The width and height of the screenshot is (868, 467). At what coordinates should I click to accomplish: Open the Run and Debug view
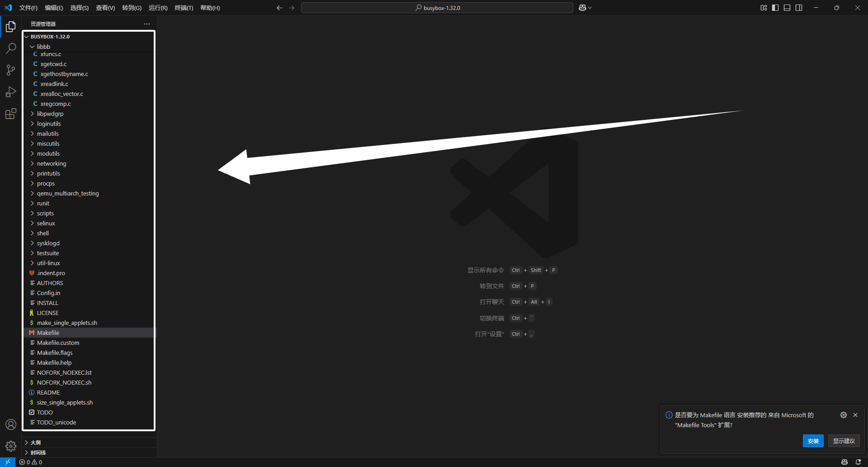tap(11, 92)
